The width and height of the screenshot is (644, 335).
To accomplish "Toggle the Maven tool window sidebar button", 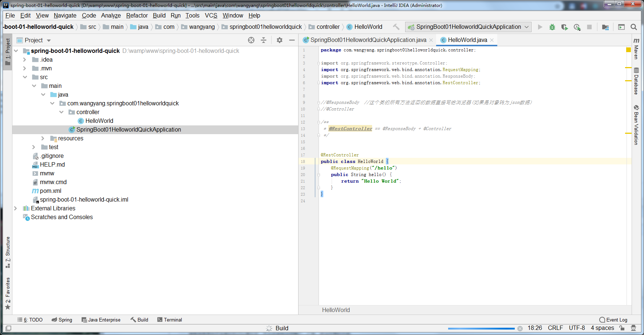I will coord(636,48).
